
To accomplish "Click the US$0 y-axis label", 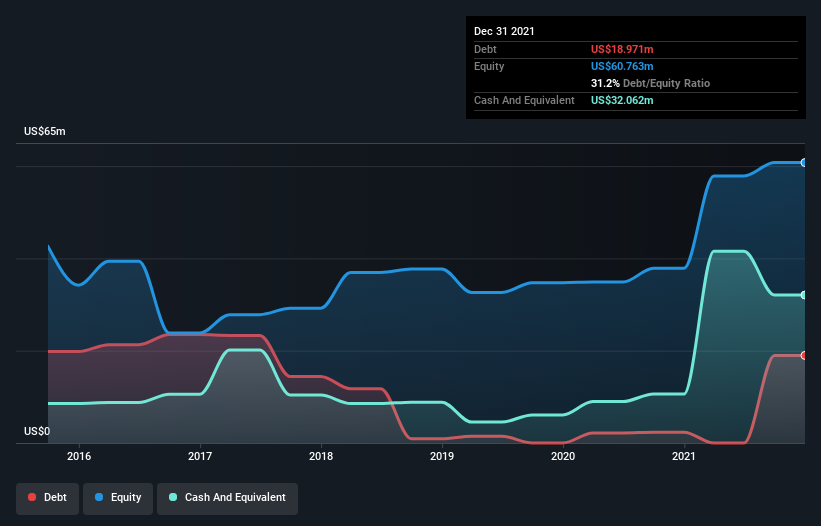I will (x=37, y=431).
